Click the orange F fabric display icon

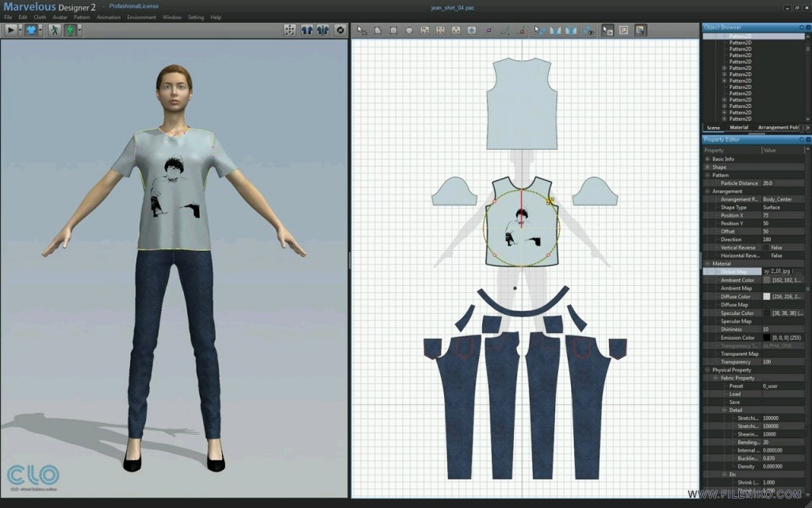[624, 31]
